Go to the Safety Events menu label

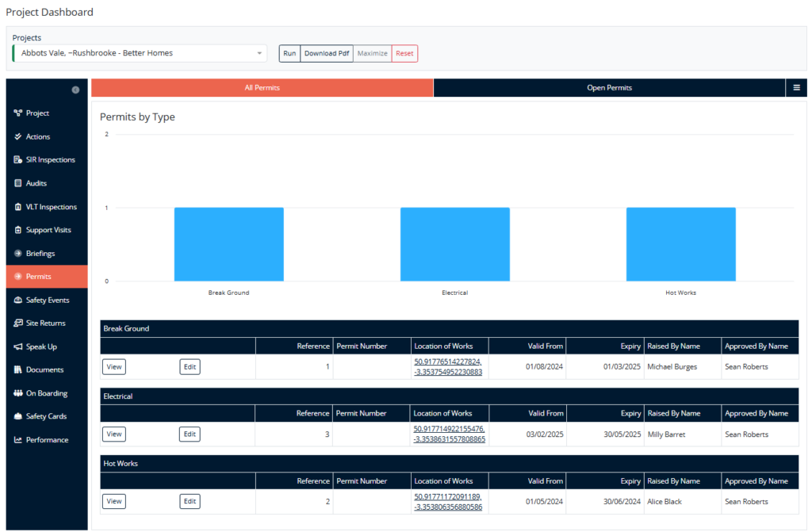coord(48,300)
